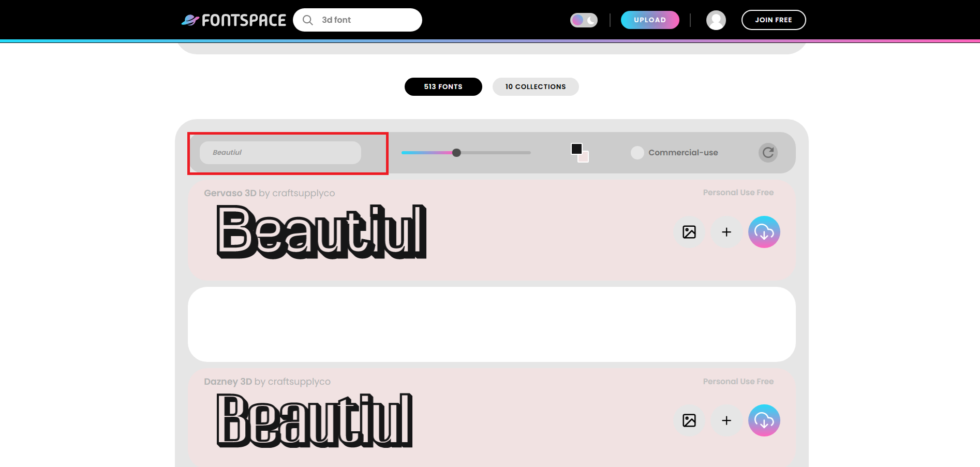Open the Gervaso 3D font page
Viewport: 980px width, 467px height.
231,193
